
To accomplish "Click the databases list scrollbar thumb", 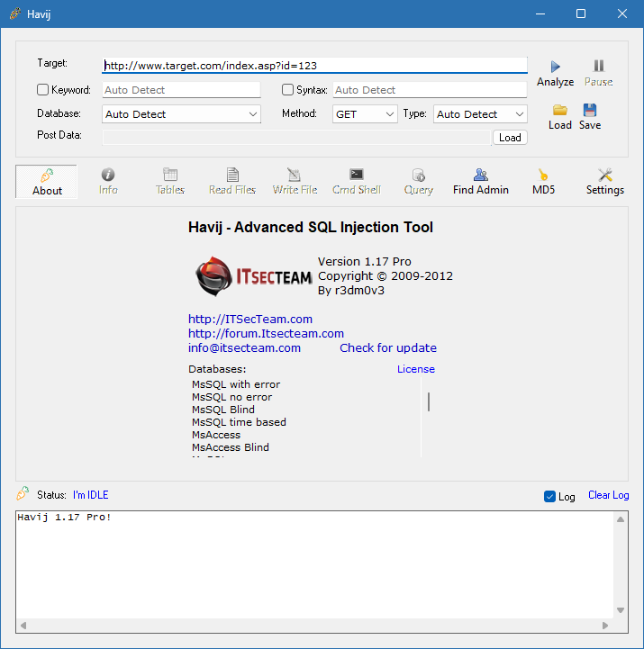I will (x=429, y=401).
